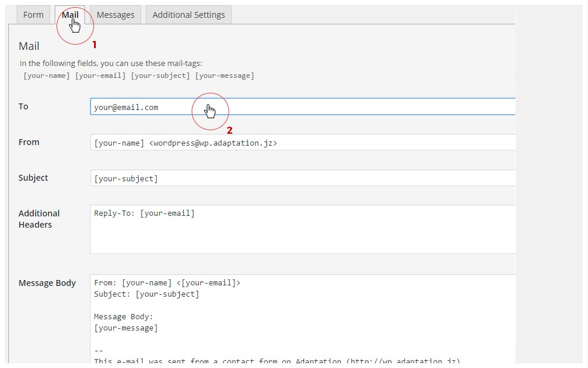Image resolution: width=588 pixels, height=368 pixels.
Task: Click the "From" field label
Action: click(29, 142)
